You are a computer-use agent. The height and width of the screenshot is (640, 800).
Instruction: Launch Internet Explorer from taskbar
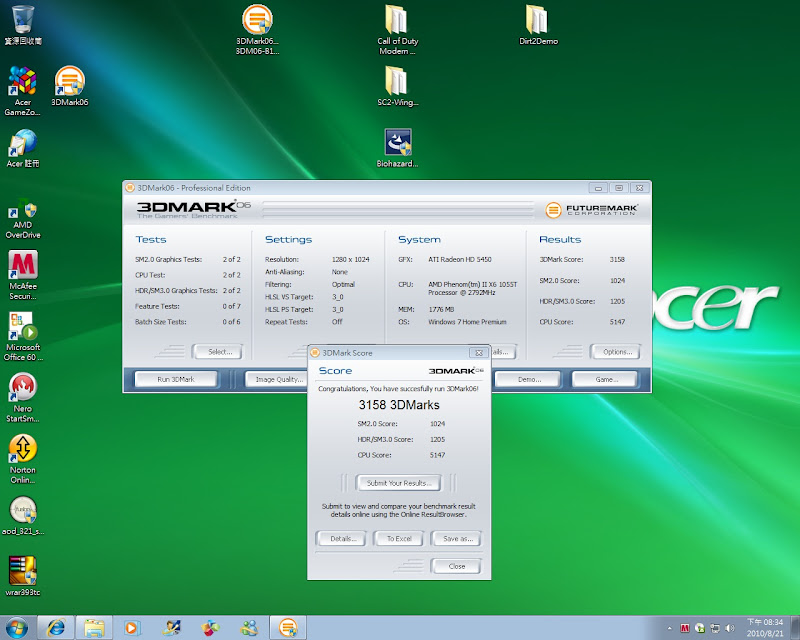56,628
